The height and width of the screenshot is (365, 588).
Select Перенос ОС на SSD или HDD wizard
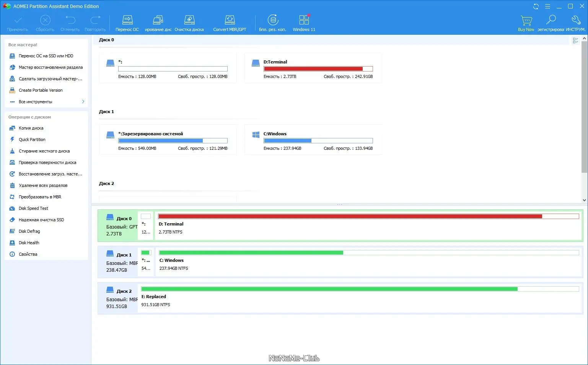pos(46,56)
